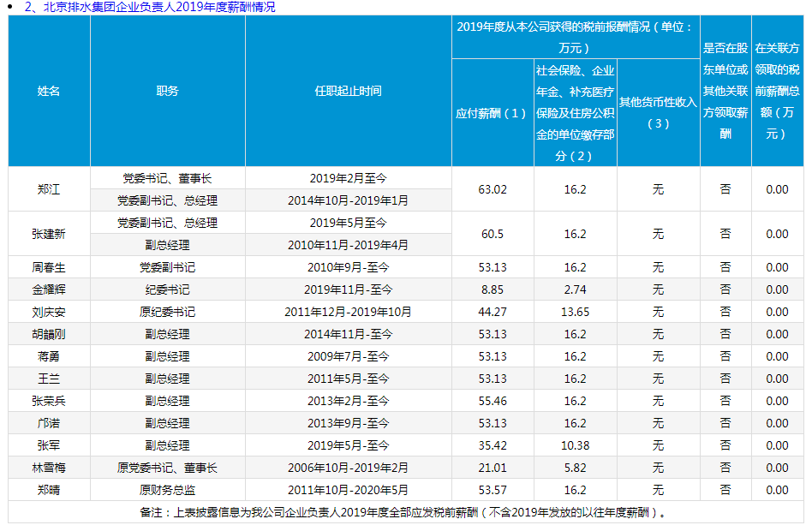Click the date cell 2019年11月-至今
The width and height of the screenshot is (812, 531).
point(348,290)
